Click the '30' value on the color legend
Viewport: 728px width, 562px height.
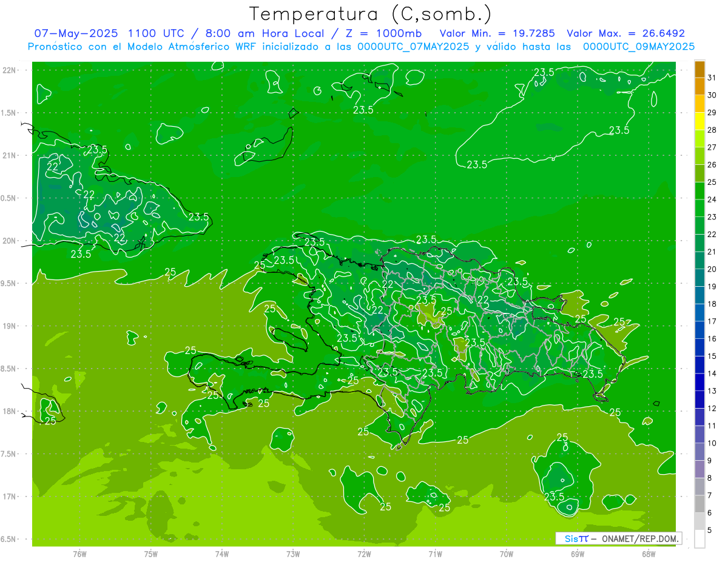(x=712, y=95)
